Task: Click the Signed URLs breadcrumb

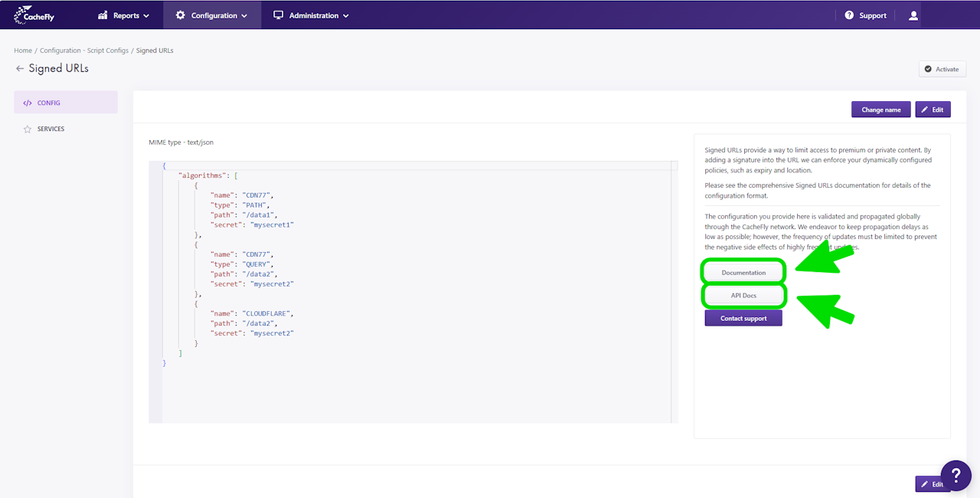Action: [x=155, y=51]
